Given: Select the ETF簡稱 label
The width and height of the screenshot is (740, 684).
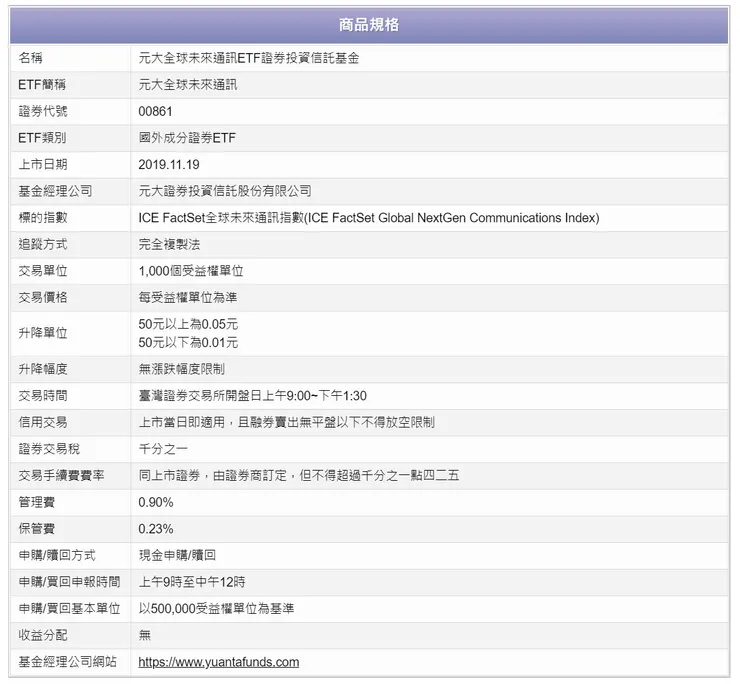Looking at the screenshot, I should click(x=42, y=84).
